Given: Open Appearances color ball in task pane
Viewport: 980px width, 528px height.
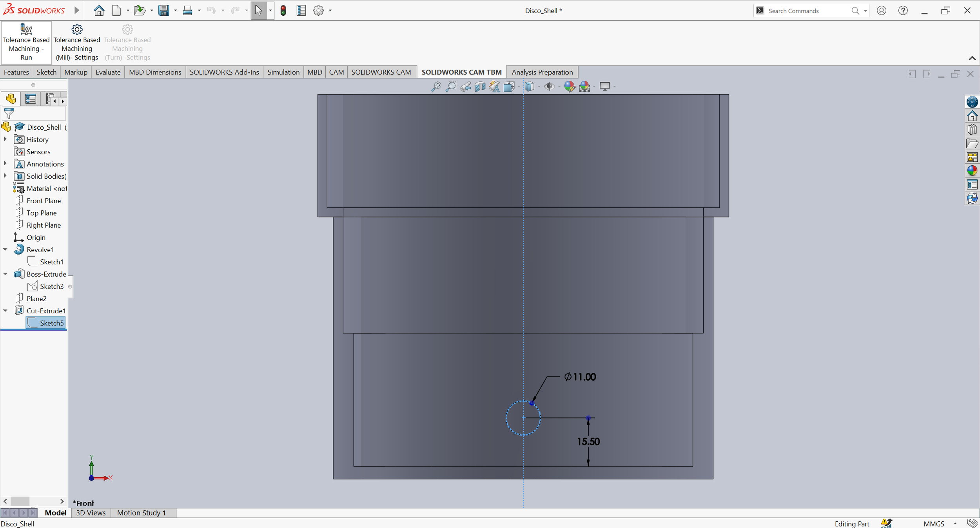Looking at the screenshot, I should (972, 171).
